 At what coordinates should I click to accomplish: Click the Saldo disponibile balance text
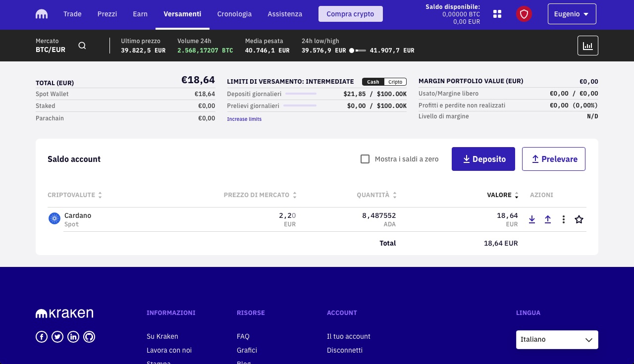pyautogui.click(x=453, y=14)
